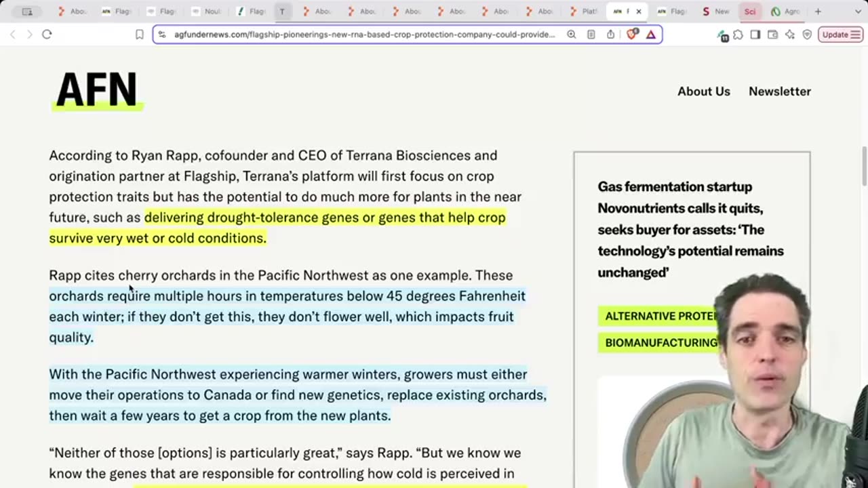Open site settings icon in address bar
Viewport: 868px width, 488px height.
point(163,35)
